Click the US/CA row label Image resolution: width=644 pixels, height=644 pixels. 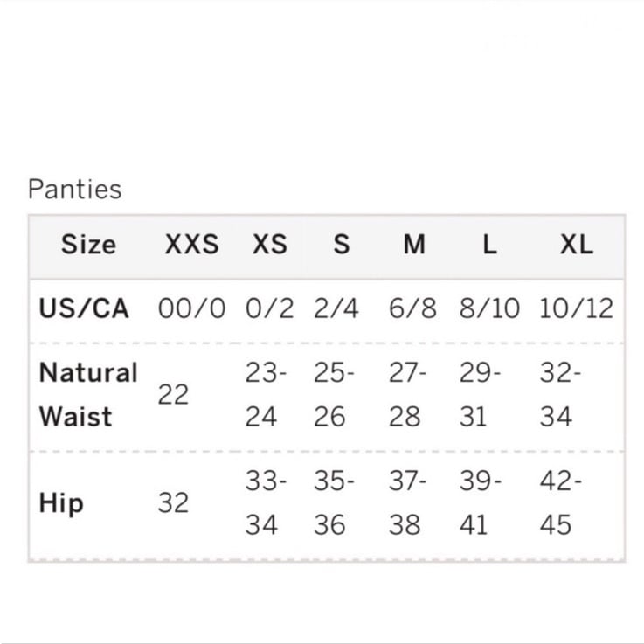85,308
